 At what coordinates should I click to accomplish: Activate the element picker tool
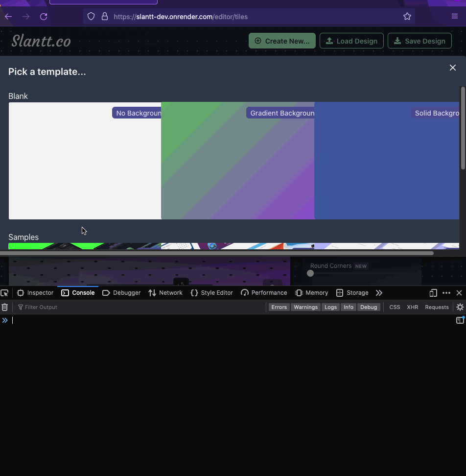pyautogui.click(x=4, y=293)
